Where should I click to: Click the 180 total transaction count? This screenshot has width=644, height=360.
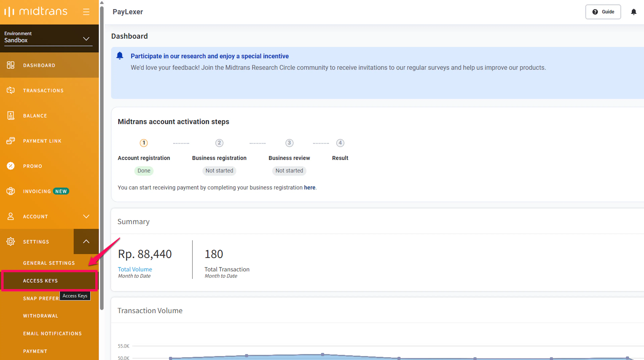coord(214,254)
